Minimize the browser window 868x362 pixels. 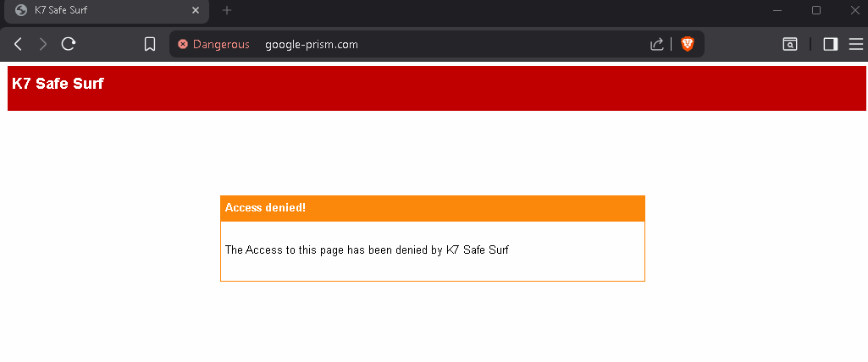[777, 10]
